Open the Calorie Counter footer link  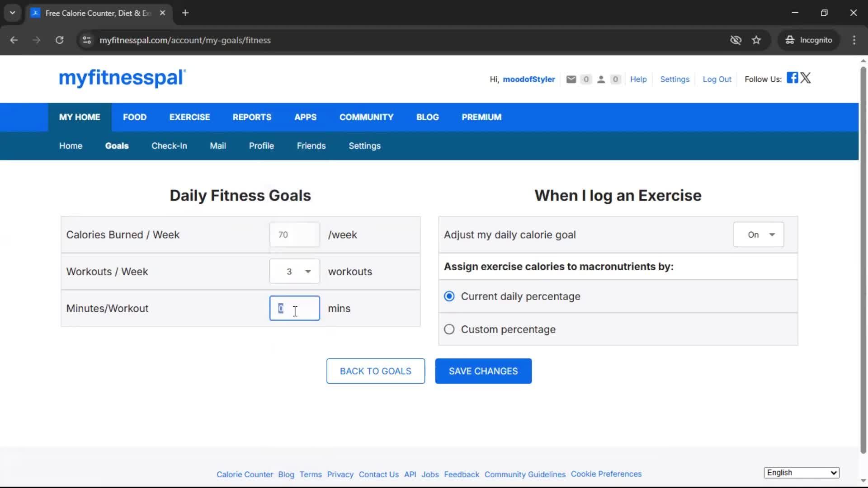pyautogui.click(x=245, y=474)
